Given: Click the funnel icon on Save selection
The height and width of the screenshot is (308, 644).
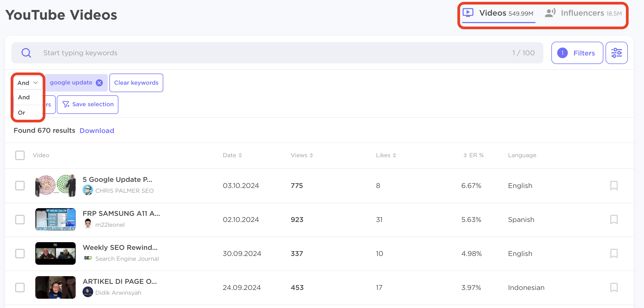Looking at the screenshot, I should point(66,104).
